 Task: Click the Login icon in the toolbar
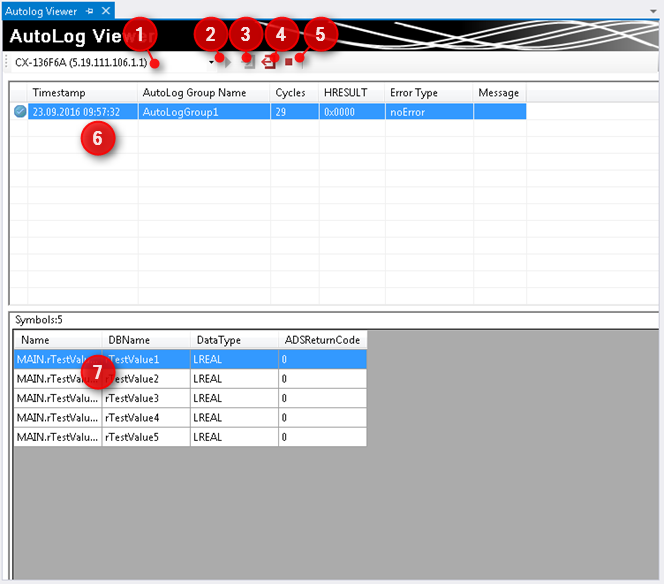coord(249,62)
